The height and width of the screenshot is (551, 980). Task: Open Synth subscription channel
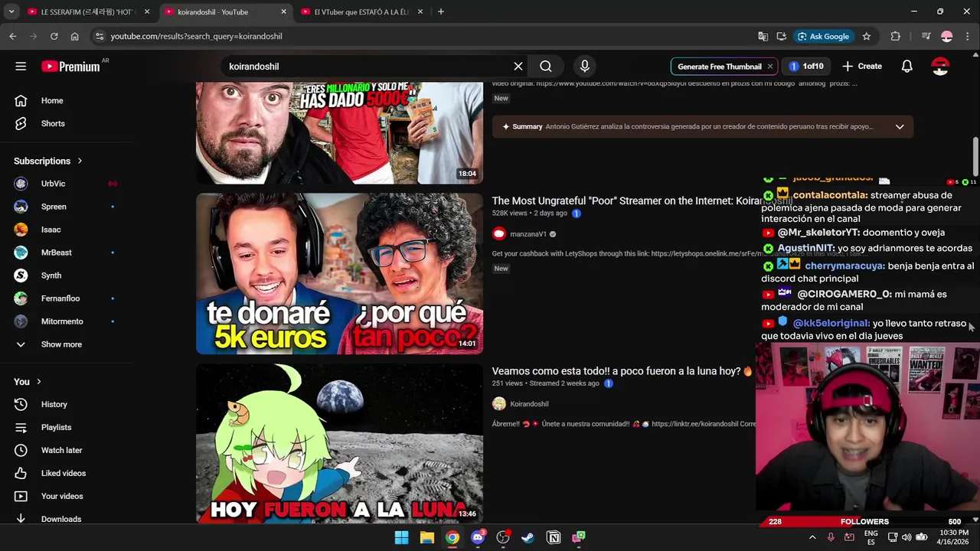click(51, 276)
